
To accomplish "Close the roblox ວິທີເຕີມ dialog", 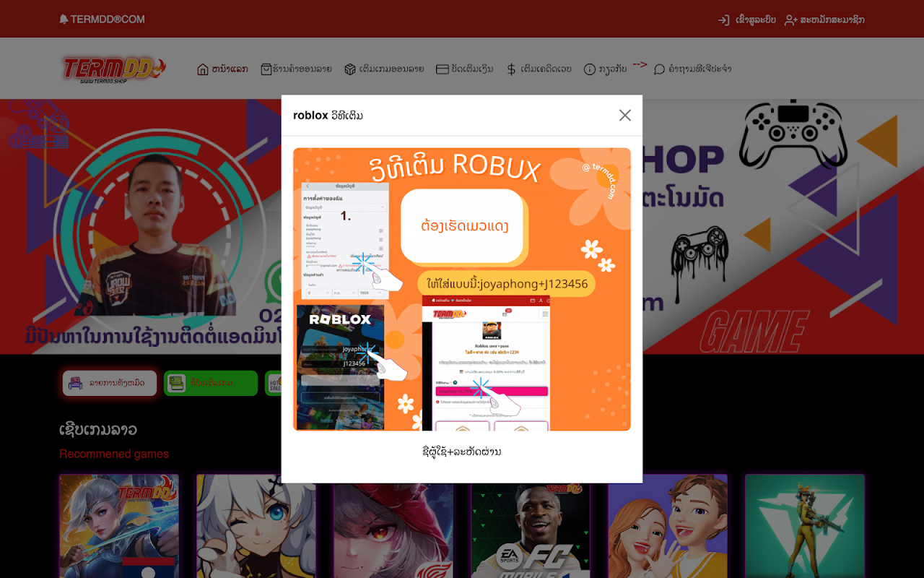I will [x=625, y=116].
